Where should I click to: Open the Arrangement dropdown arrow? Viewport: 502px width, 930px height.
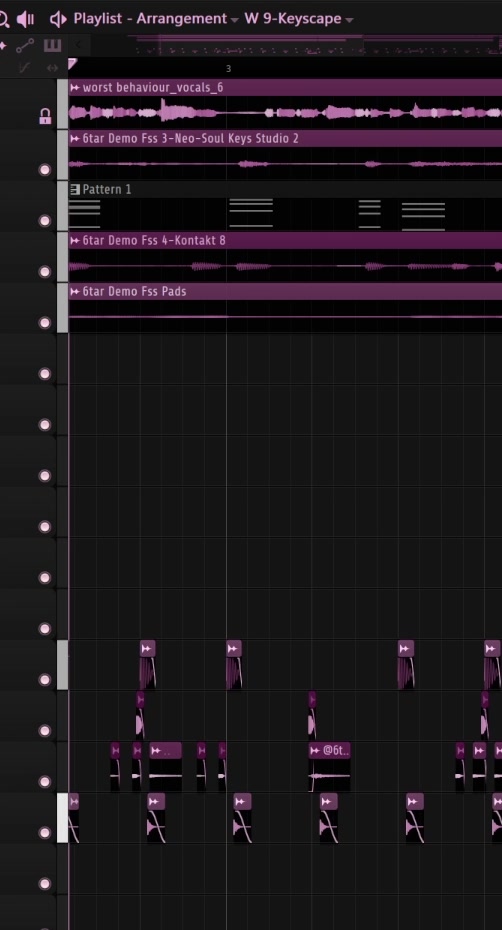pyautogui.click(x=234, y=20)
